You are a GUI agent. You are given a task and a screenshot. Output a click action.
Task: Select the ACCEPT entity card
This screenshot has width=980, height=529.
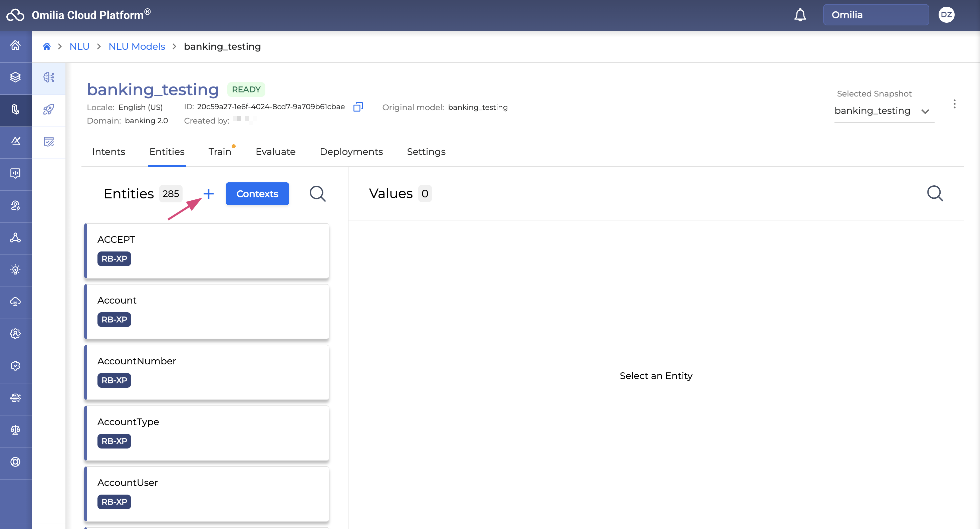[x=207, y=250]
